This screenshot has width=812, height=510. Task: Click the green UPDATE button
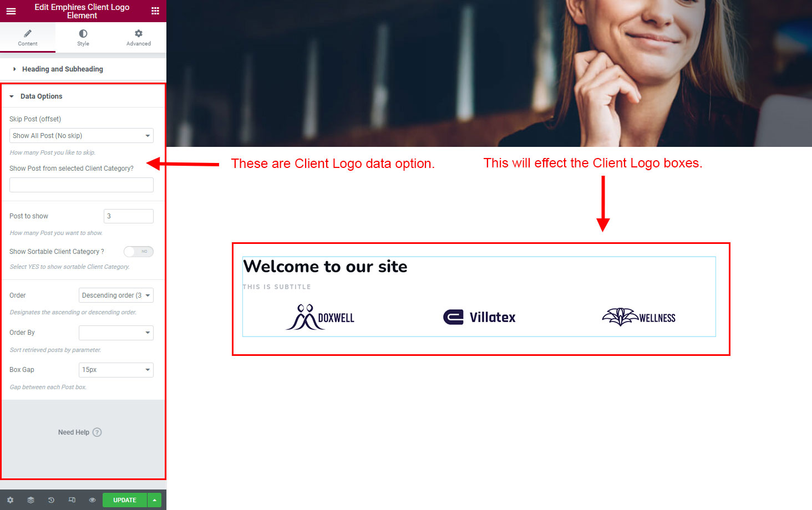[125, 500]
